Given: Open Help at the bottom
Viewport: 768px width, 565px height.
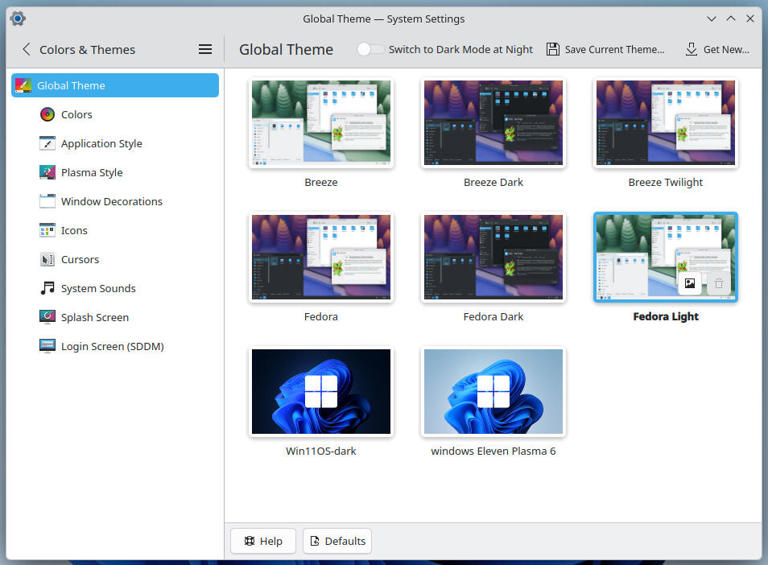Looking at the screenshot, I should click(x=263, y=541).
